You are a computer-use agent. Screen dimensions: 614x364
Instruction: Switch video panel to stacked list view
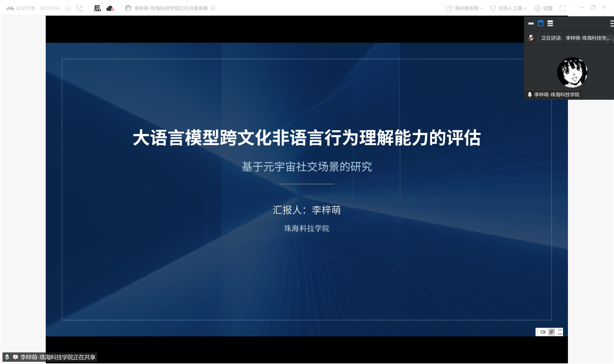pos(550,23)
